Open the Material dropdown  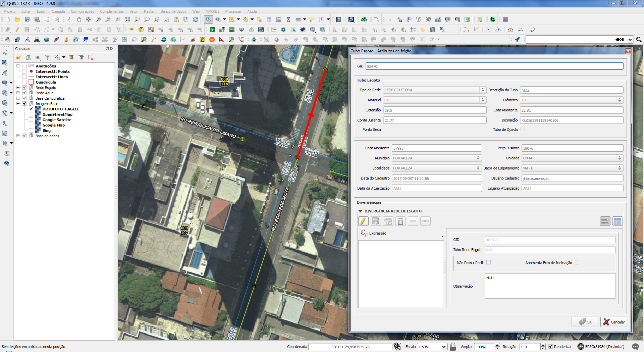pyautogui.click(x=435, y=100)
